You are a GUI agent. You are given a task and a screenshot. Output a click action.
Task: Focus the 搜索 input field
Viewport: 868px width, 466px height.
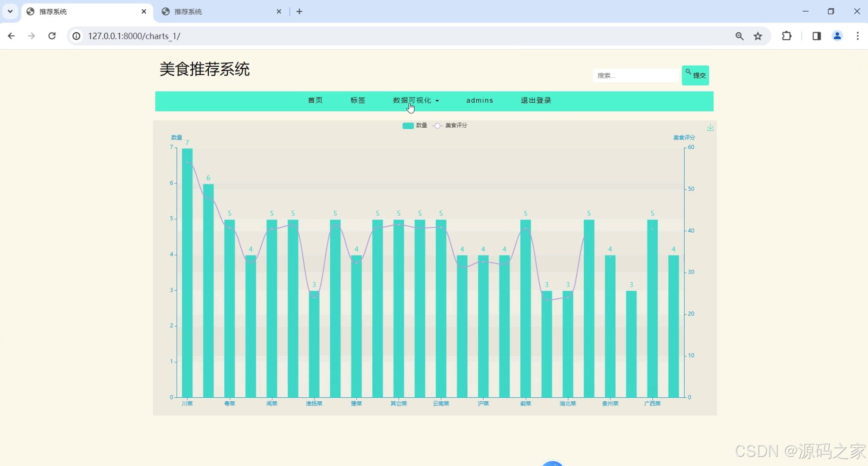click(x=635, y=76)
